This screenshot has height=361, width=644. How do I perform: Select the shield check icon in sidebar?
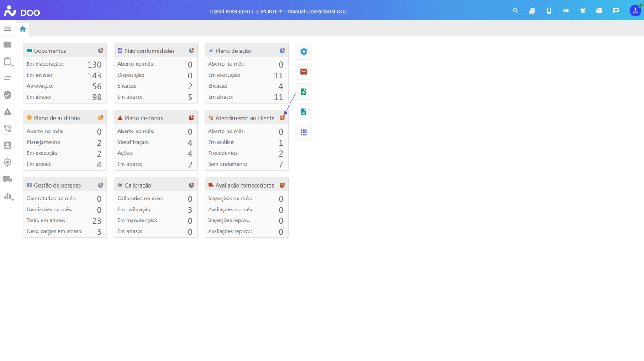[7, 95]
